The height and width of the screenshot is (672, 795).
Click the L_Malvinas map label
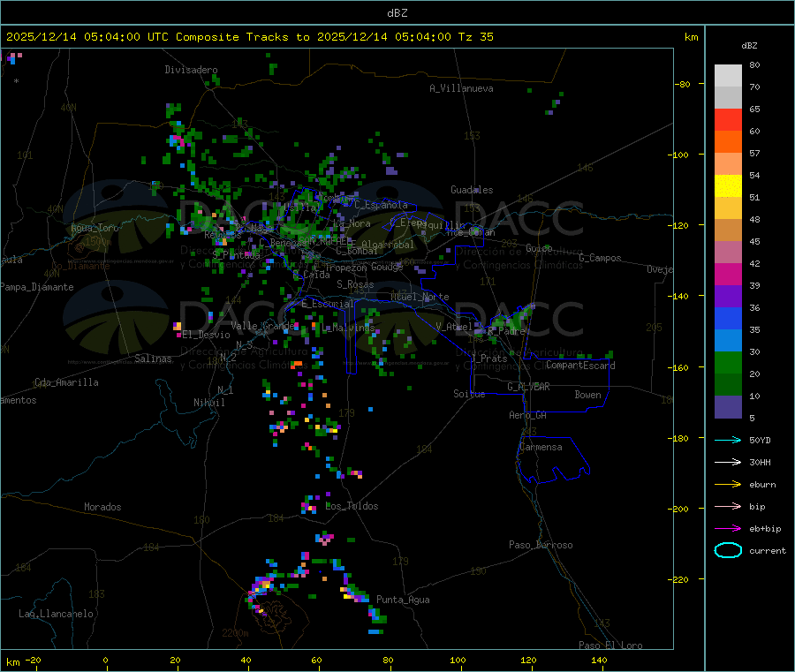click(348, 328)
